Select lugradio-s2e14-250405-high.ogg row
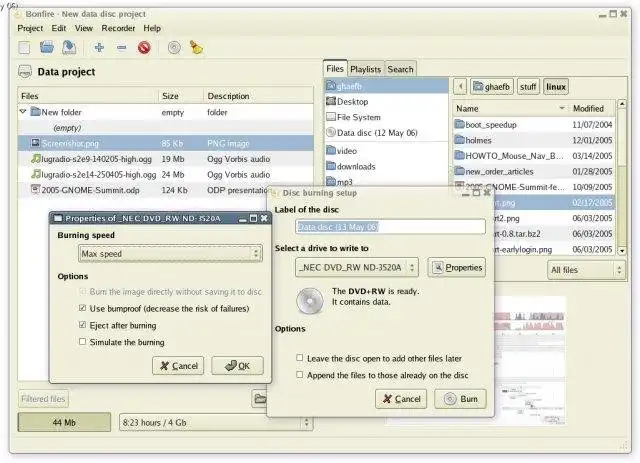This screenshot has height=463, width=640. pyautogui.click(x=165, y=174)
